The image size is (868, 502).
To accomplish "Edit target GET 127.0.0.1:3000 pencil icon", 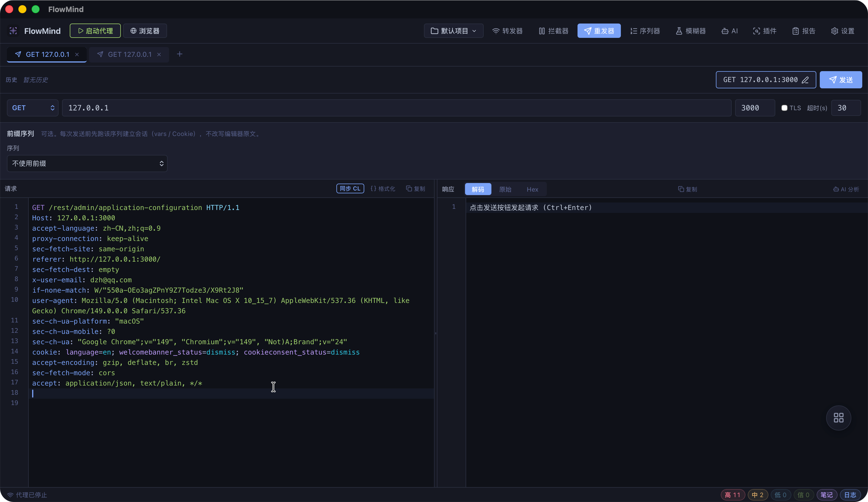I will pos(805,80).
